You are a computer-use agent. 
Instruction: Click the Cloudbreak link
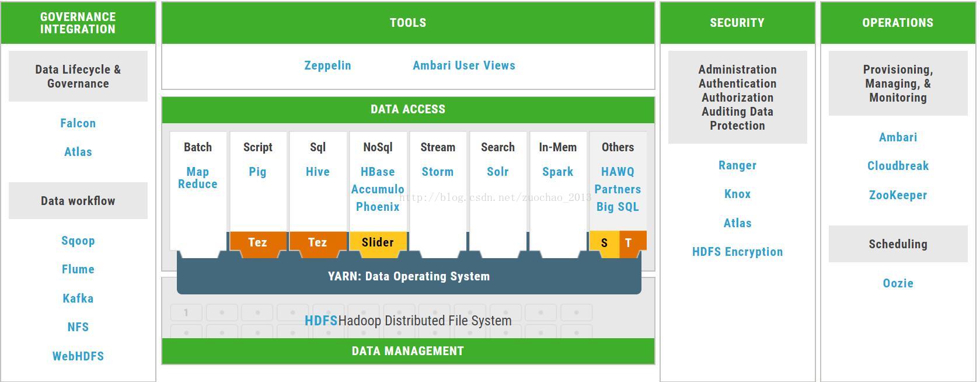898,166
